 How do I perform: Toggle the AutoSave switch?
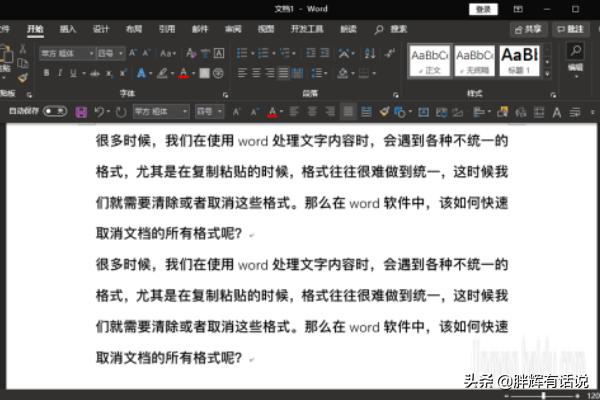click(55, 111)
